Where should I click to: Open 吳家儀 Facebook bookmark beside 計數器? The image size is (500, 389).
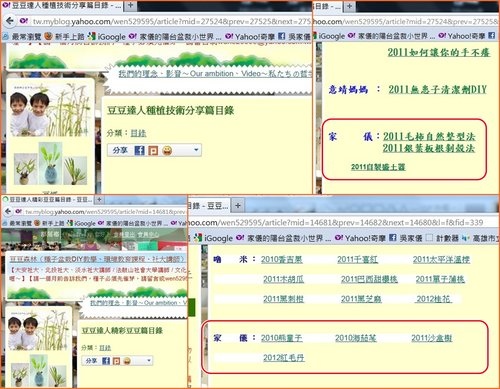[406, 238]
